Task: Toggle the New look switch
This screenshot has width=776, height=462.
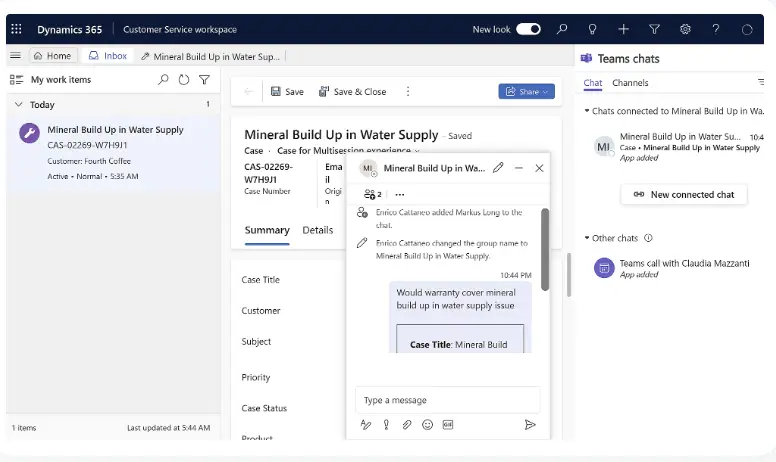Action: [x=528, y=29]
